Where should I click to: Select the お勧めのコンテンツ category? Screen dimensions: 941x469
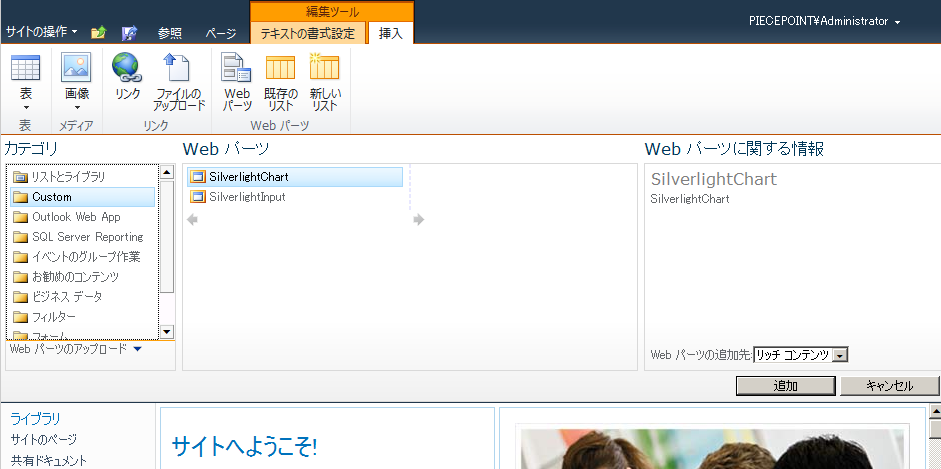click(x=83, y=277)
